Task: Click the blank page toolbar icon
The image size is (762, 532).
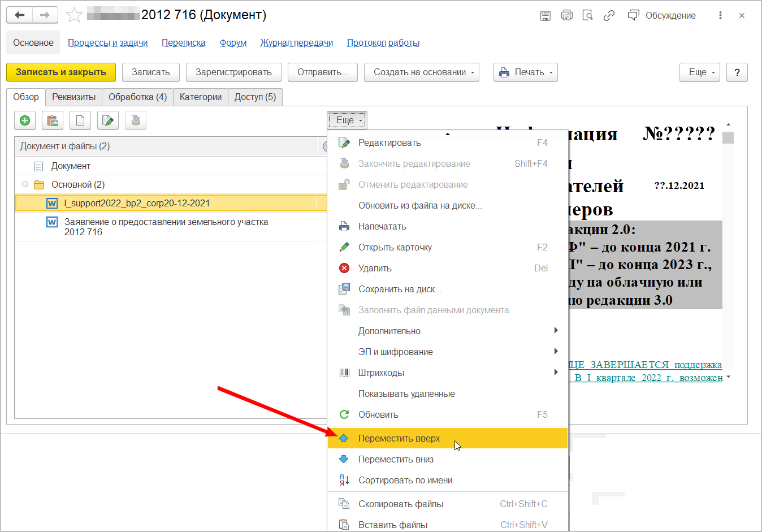Action: (80, 120)
